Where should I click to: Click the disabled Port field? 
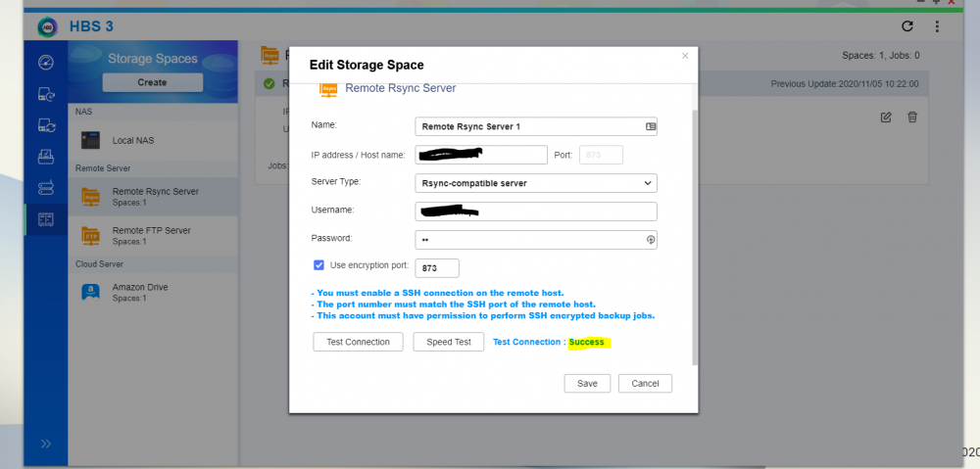click(602, 155)
